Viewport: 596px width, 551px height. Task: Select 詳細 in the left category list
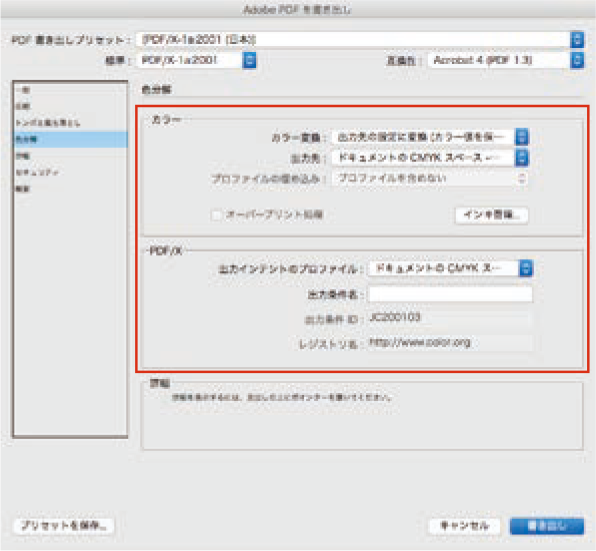pos(70,156)
